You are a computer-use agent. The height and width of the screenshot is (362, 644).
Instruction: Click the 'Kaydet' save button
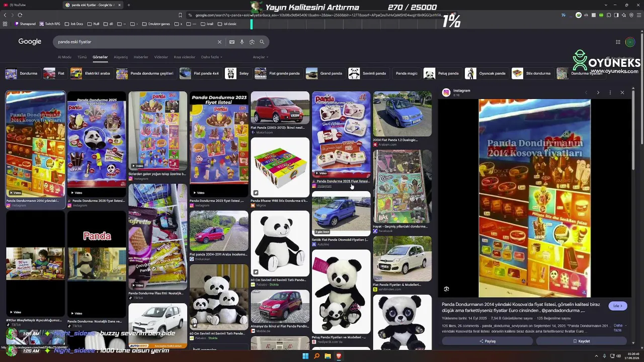581,341
